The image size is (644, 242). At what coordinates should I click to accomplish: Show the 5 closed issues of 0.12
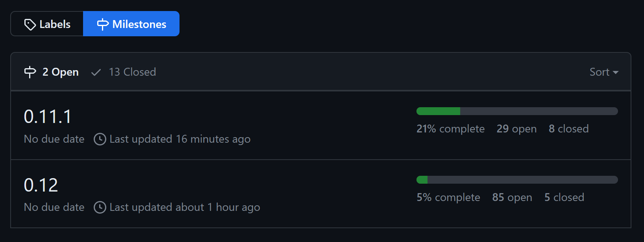564,197
